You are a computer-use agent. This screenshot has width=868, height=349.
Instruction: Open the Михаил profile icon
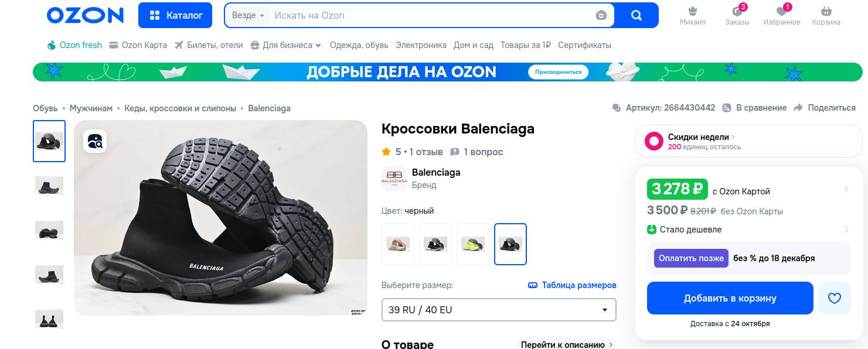693,12
